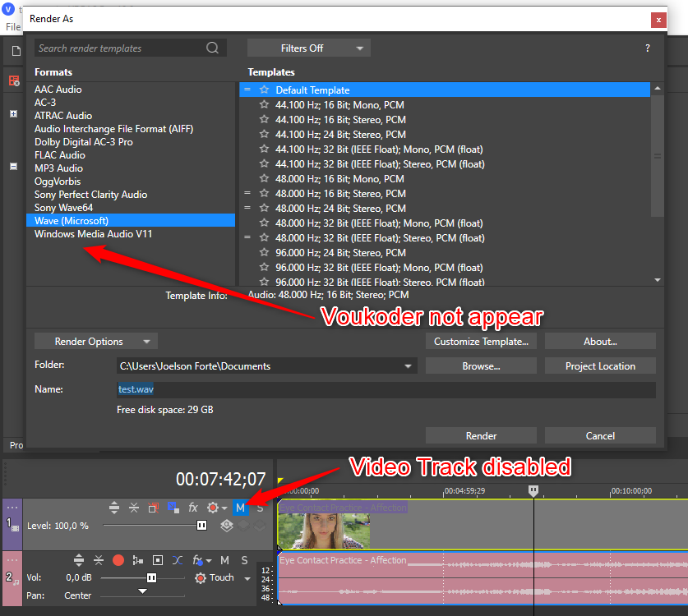The width and height of the screenshot is (688, 616).
Task: Expand the Render Options dropdown
Action: [95, 342]
